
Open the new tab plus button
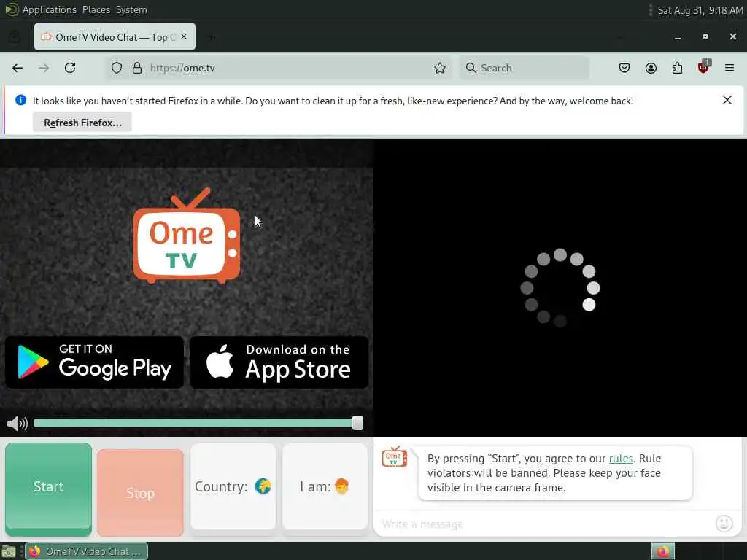tap(212, 37)
